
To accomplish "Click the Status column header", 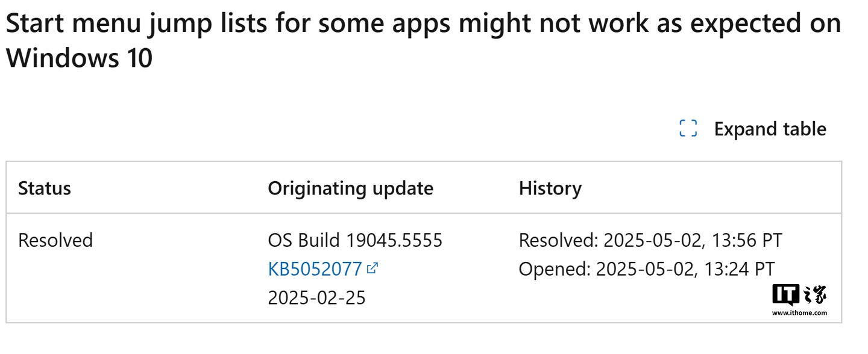I will tap(45, 188).
